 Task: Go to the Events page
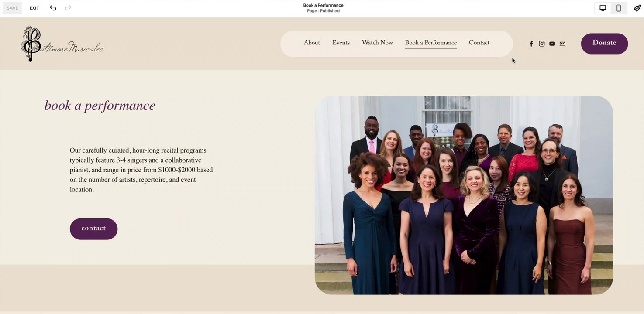pos(341,43)
